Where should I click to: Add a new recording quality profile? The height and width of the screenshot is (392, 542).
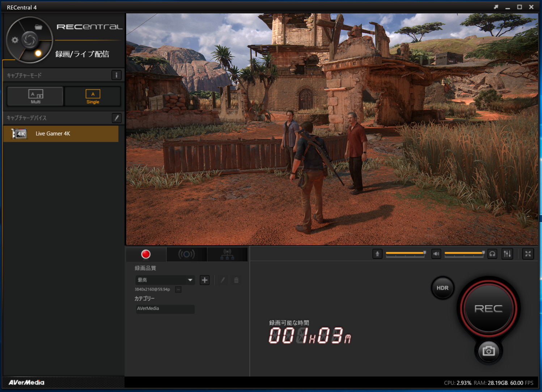click(x=204, y=280)
